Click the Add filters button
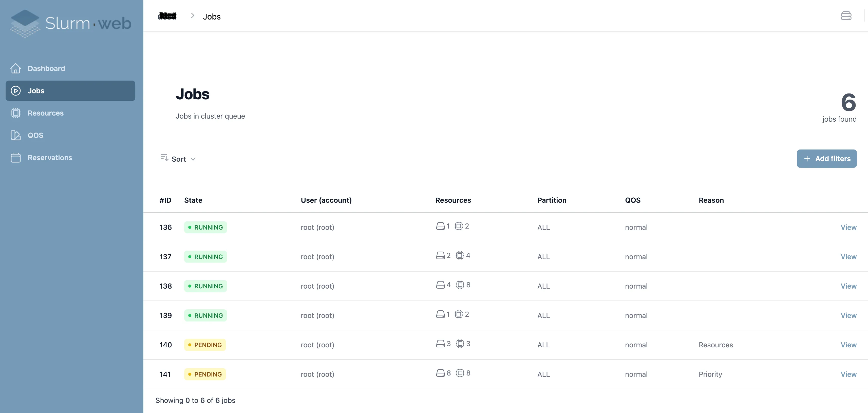868x413 pixels. 826,159
